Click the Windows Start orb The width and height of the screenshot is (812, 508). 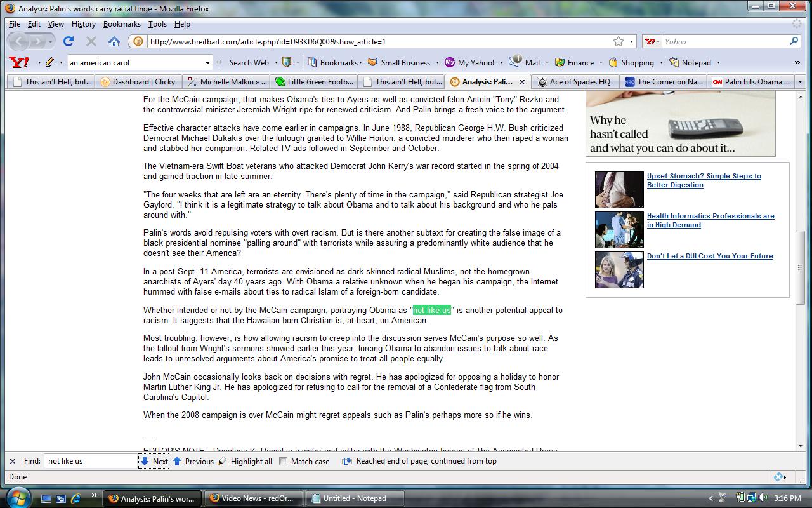pyautogui.click(x=18, y=497)
